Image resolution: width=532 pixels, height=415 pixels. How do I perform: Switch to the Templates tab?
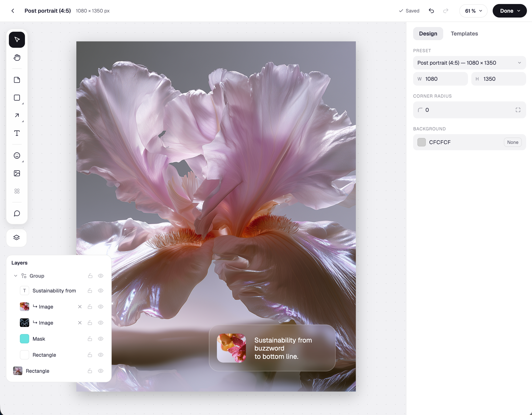(464, 34)
